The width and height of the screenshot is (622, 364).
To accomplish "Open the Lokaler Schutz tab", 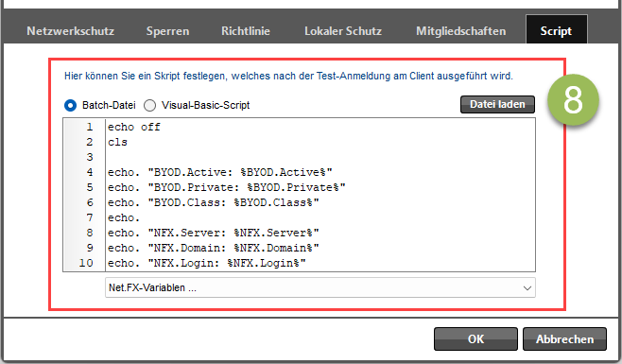I will (343, 31).
